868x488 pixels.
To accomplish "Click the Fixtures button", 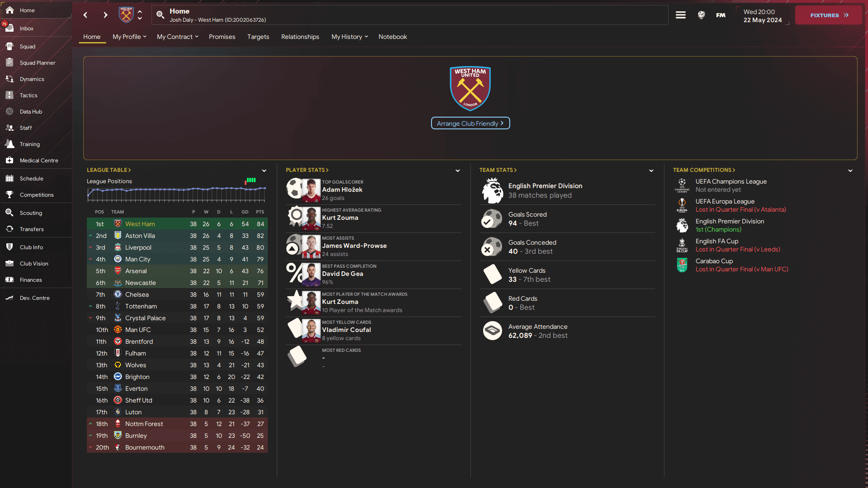I will coord(829,15).
